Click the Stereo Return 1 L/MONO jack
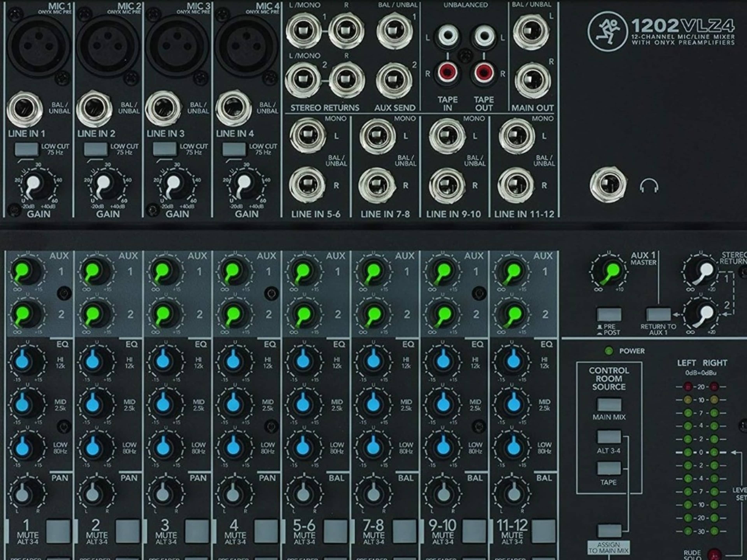 pos(304,31)
